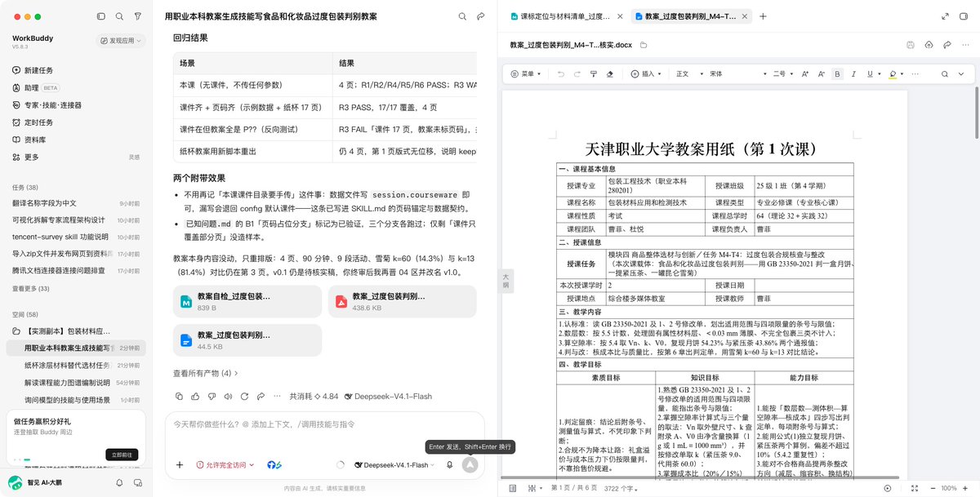This screenshot has width=980, height=497.
Task: Open document folder location icon
Action: pyautogui.click(x=644, y=45)
